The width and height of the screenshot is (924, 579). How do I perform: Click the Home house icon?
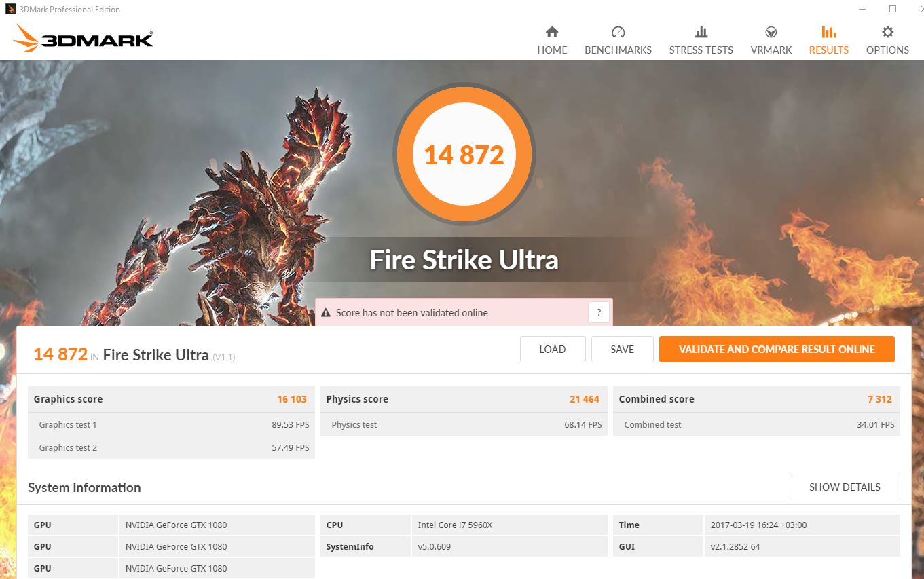552,32
